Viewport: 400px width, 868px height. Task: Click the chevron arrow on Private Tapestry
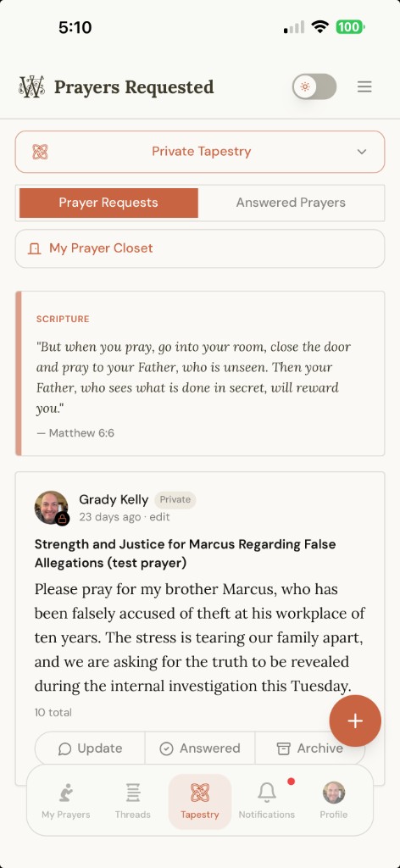[362, 152]
